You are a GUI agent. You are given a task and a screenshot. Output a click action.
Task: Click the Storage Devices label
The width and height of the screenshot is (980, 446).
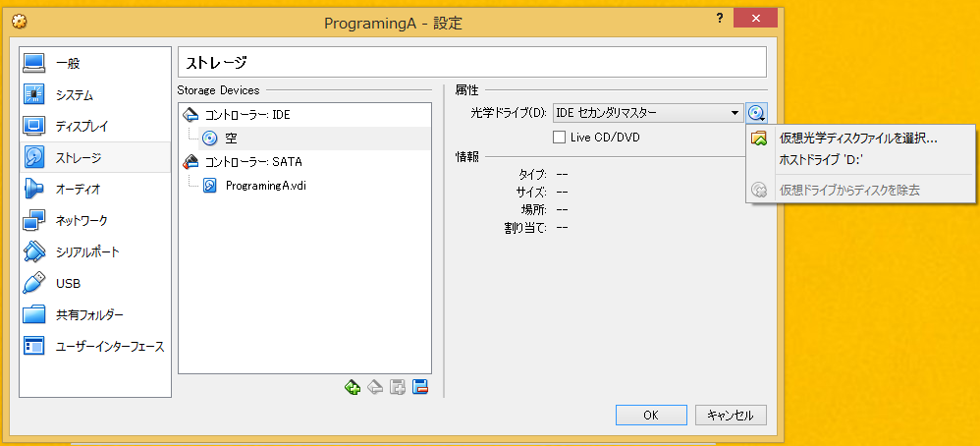coord(218,90)
